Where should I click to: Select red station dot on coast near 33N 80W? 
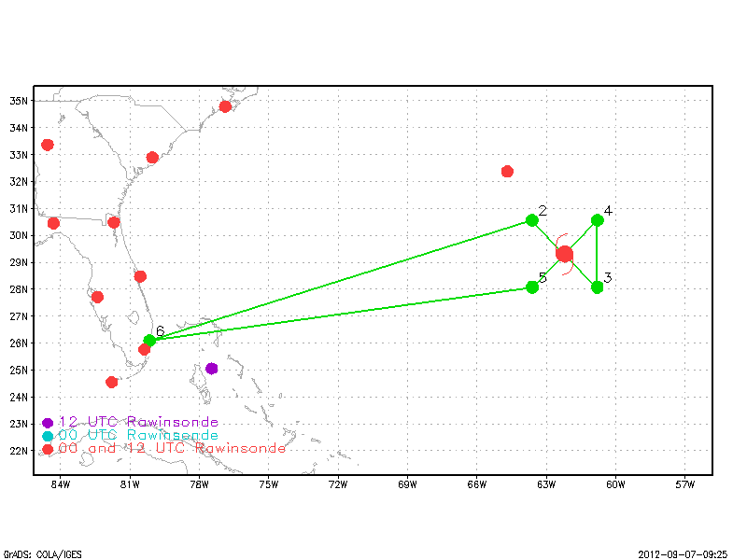click(x=152, y=157)
